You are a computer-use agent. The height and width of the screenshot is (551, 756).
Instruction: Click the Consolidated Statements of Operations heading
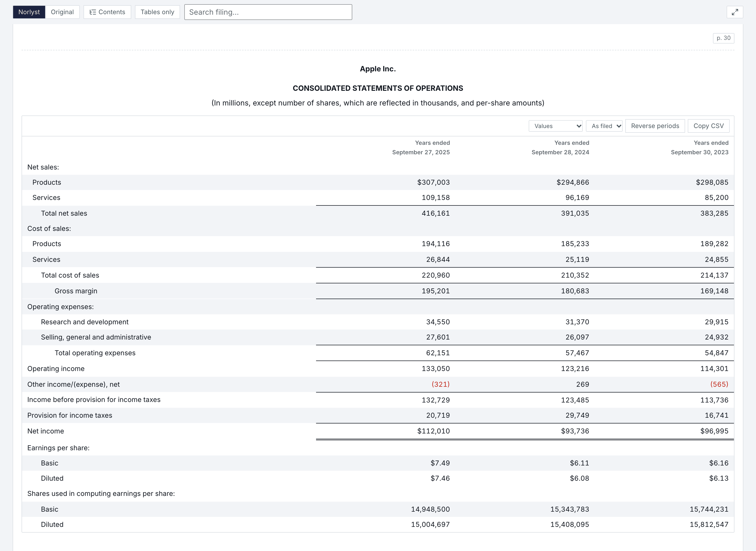[x=378, y=88]
